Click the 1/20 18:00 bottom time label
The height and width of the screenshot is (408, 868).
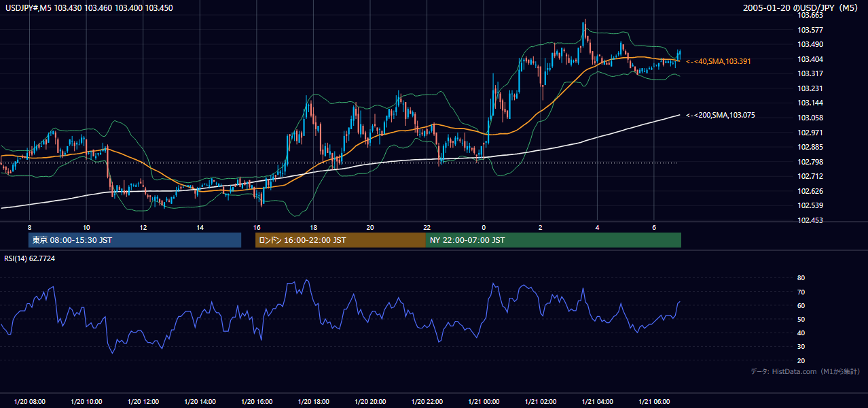click(x=313, y=402)
